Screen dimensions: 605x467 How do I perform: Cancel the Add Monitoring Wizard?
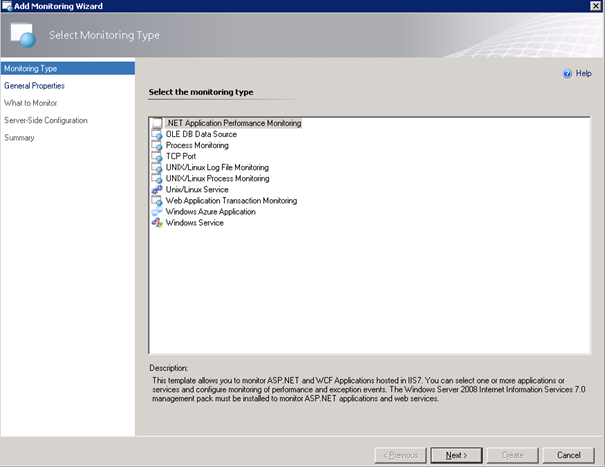(569, 455)
